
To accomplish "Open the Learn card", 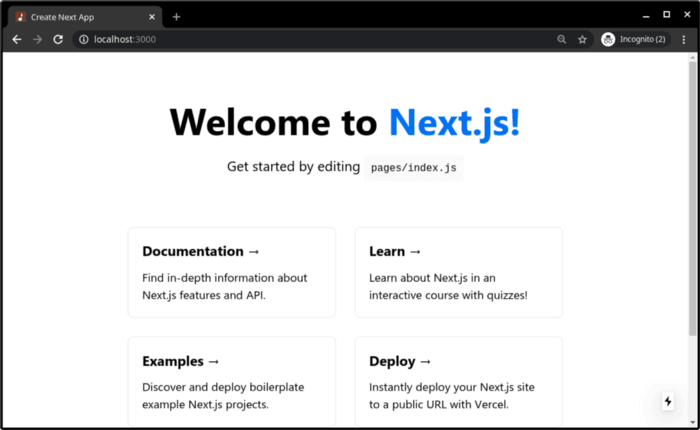I will click(458, 272).
